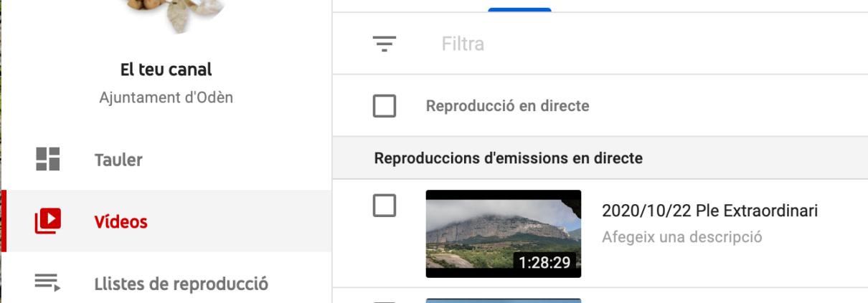The image size is (868, 303).
Task: Click the El teu canal heading
Action: (166, 69)
